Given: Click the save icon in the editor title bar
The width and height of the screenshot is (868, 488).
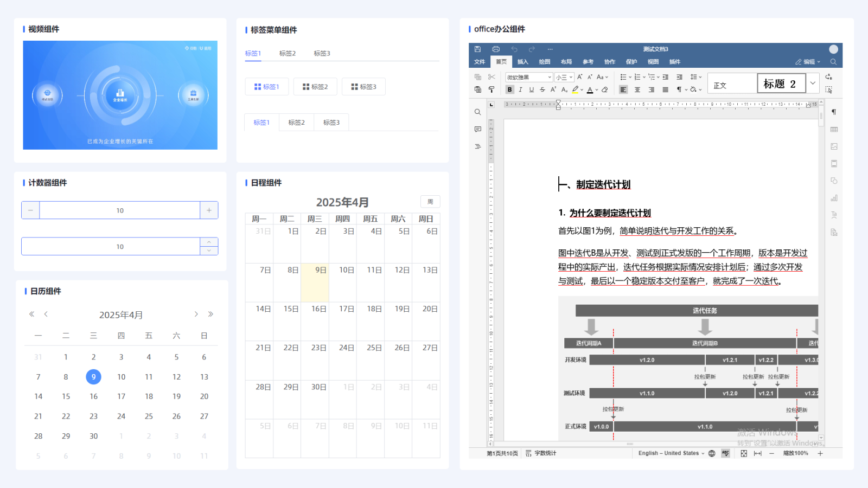Looking at the screenshot, I should (x=477, y=49).
